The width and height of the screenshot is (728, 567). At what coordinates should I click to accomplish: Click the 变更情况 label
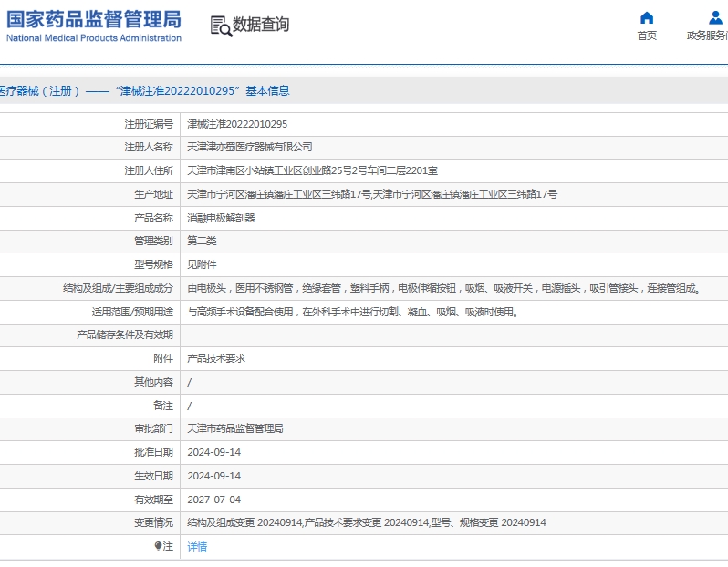[x=153, y=522]
